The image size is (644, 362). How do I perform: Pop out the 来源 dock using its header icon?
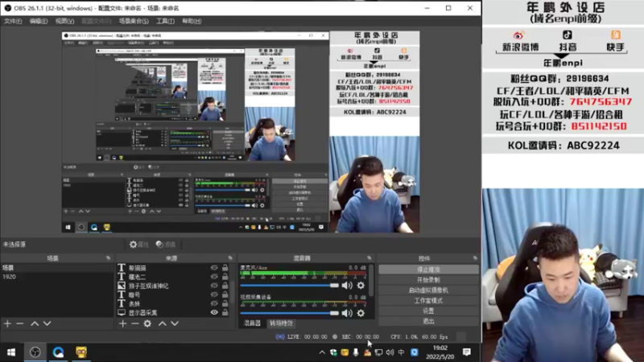[x=230, y=257]
